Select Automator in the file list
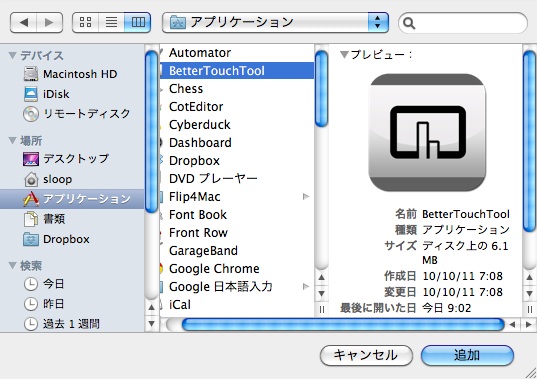The image size is (537, 379). click(x=237, y=53)
